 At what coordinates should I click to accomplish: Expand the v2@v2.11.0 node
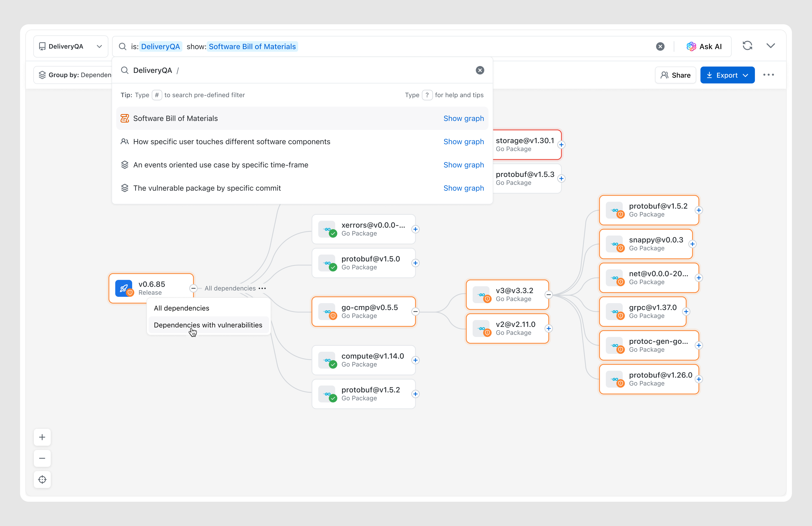click(x=549, y=328)
